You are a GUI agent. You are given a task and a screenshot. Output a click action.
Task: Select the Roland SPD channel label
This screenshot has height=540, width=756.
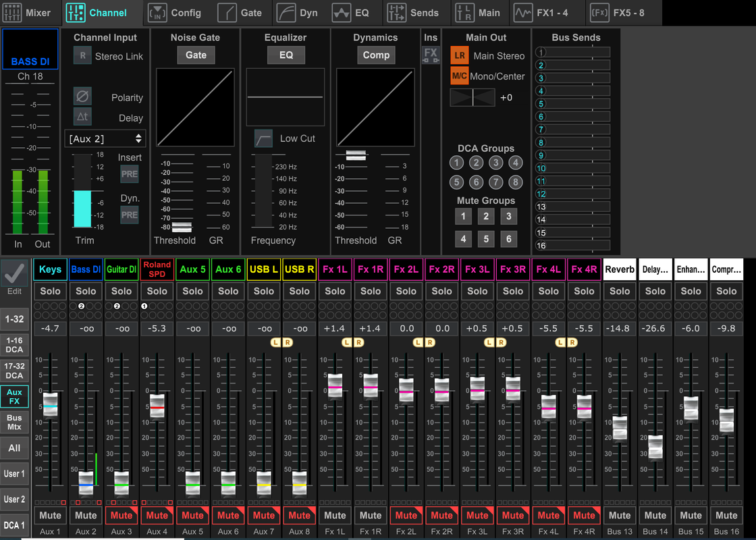point(157,269)
